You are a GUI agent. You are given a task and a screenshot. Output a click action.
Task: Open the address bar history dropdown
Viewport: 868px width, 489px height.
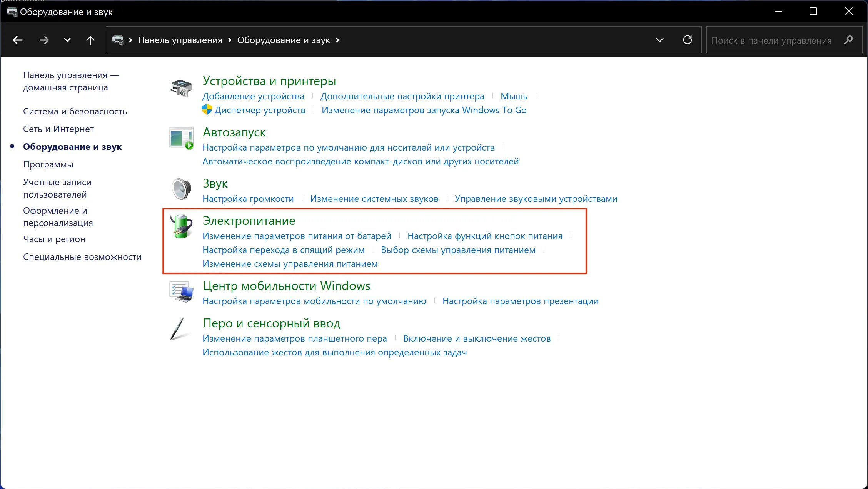point(659,40)
